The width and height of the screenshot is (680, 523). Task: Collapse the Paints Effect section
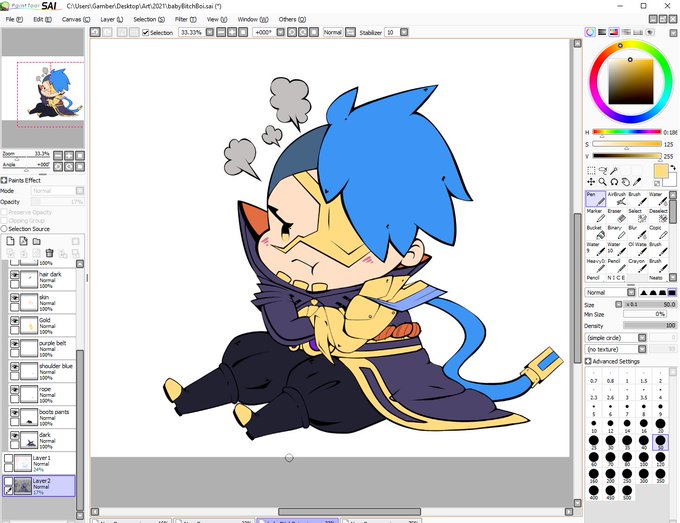tap(4, 180)
